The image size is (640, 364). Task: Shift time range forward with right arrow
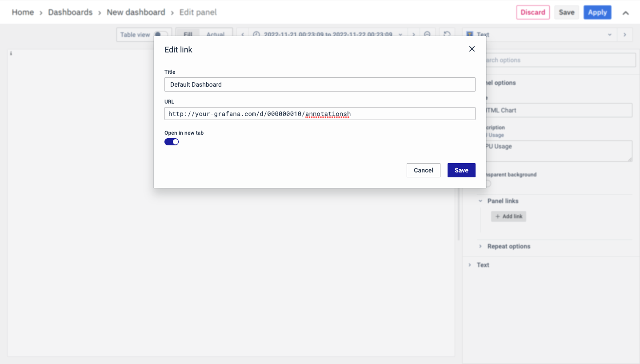point(413,35)
